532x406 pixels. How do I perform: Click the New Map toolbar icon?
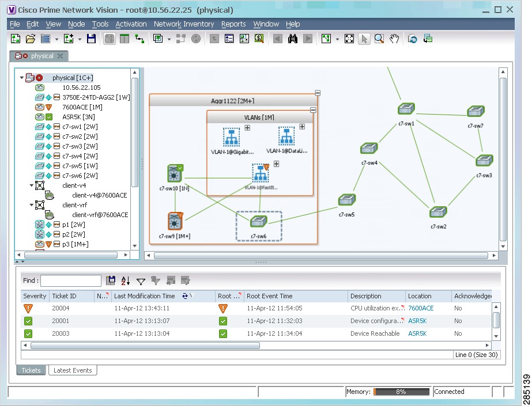point(15,39)
